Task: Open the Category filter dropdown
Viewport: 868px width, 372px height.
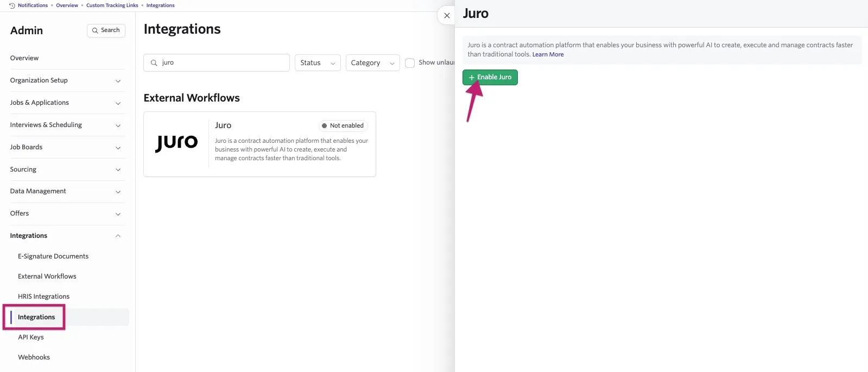Action: click(x=372, y=63)
